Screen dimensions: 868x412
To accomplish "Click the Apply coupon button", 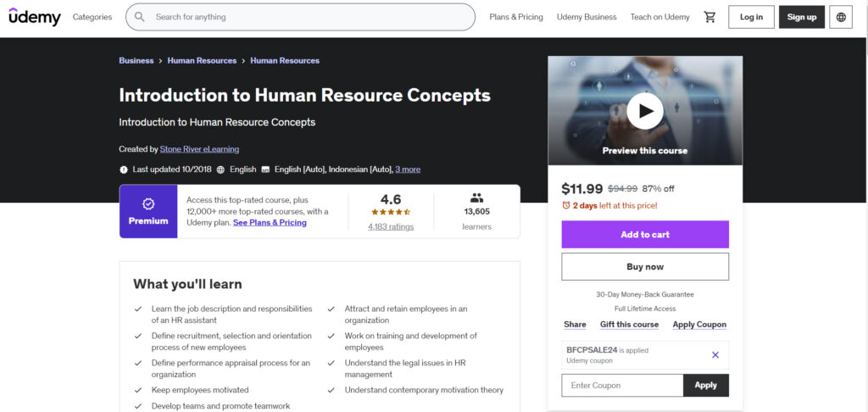I will 706,386.
